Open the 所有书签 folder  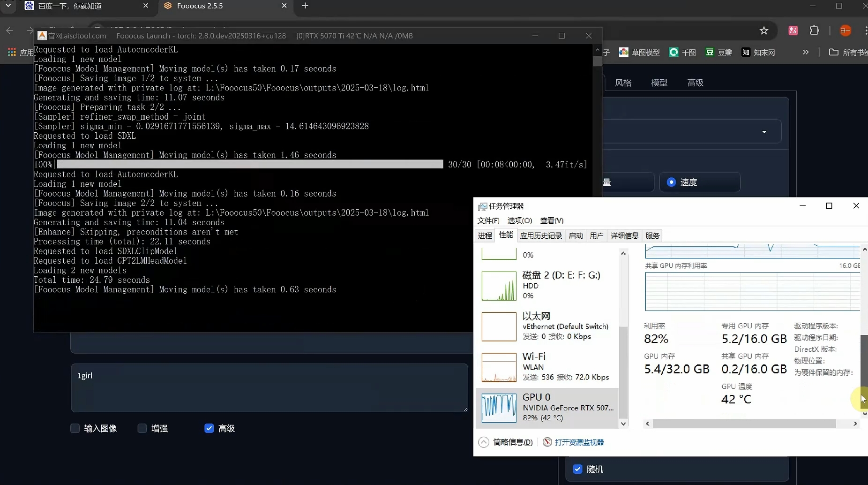[848, 52]
